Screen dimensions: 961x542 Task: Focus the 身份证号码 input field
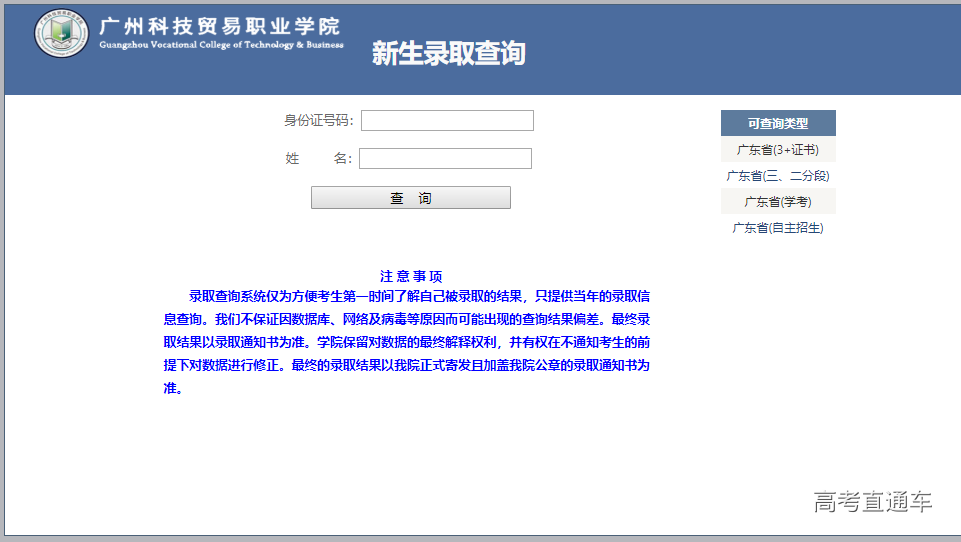[447, 120]
